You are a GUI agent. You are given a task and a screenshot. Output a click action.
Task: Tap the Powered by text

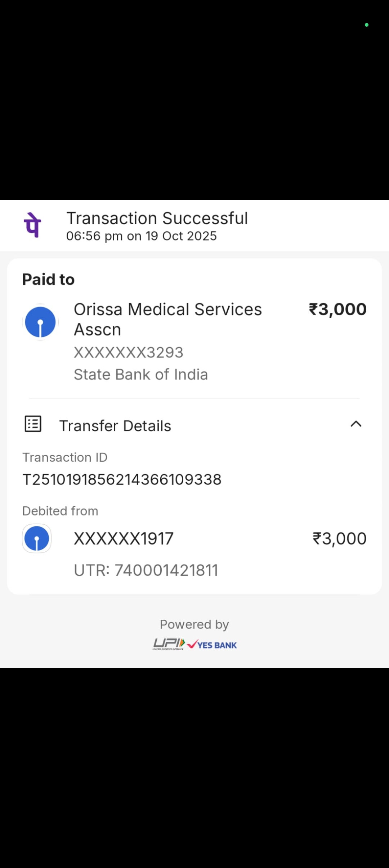pos(194,624)
